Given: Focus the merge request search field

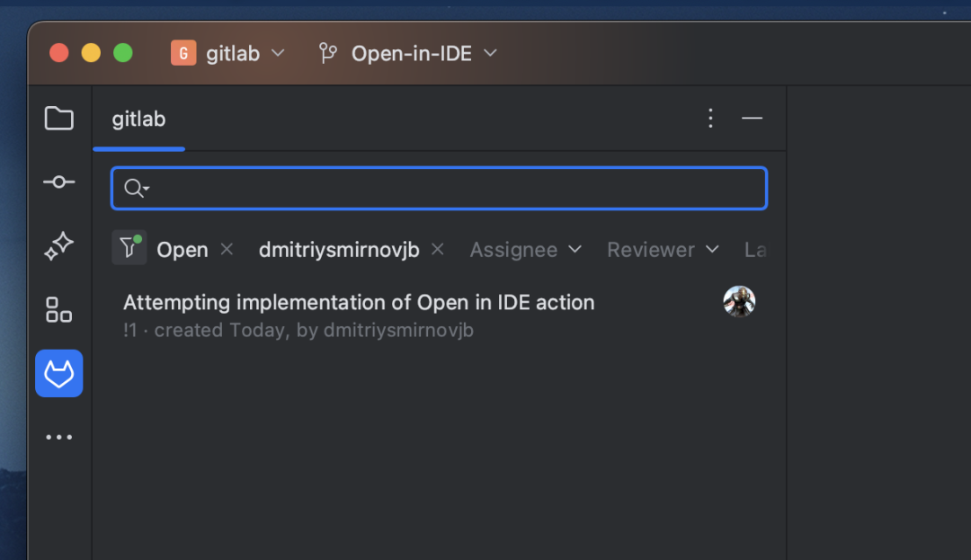Looking at the screenshot, I should (x=439, y=188).
